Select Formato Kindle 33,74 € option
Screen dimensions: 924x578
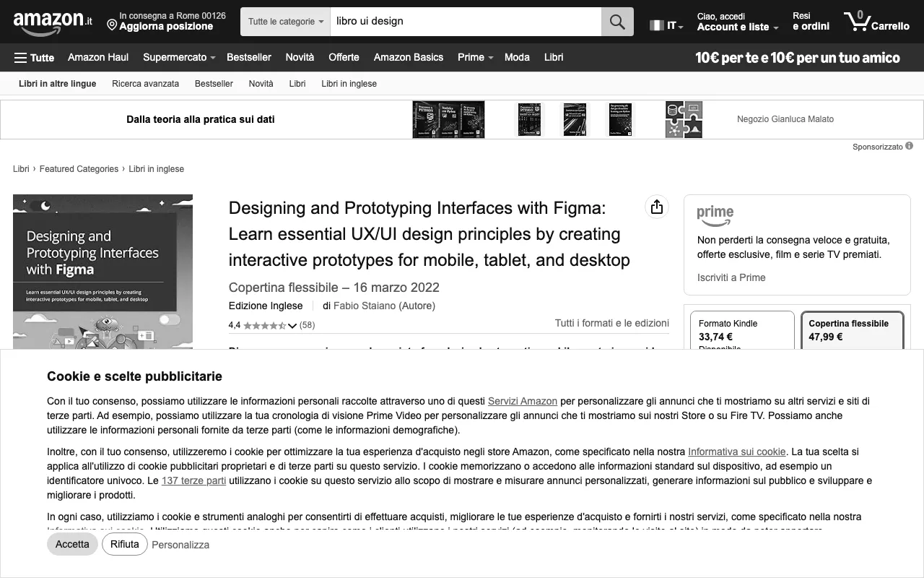pyautogui.click(x=742, y=331)
